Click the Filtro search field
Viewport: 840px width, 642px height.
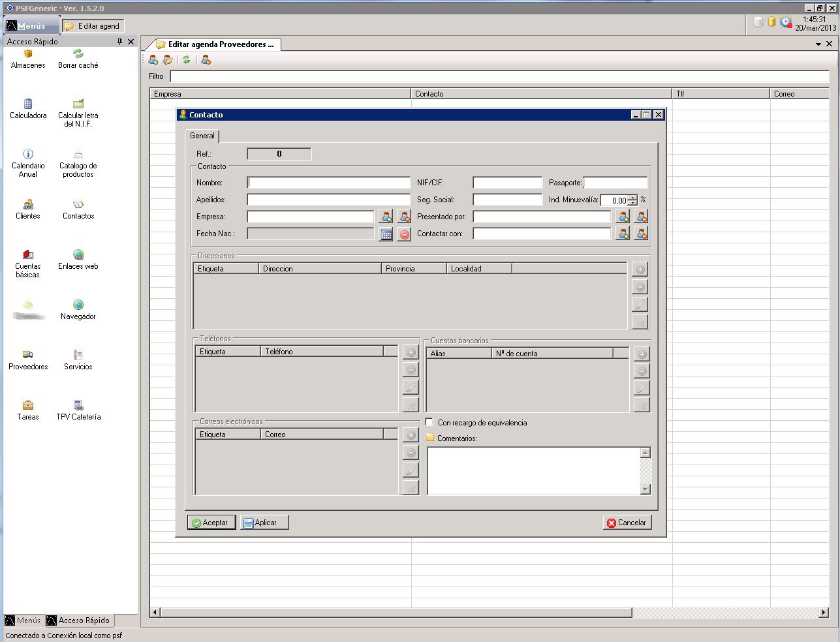[x=500, y=76]
